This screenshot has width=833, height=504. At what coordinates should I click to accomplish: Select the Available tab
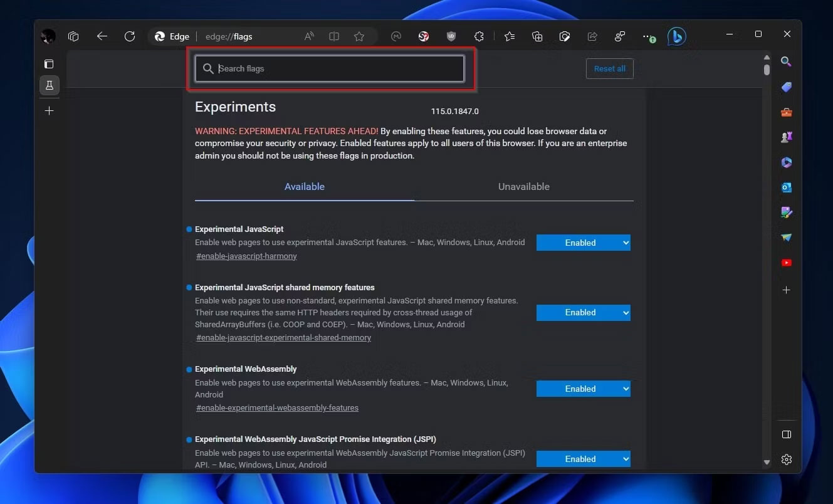pos(305,187)
